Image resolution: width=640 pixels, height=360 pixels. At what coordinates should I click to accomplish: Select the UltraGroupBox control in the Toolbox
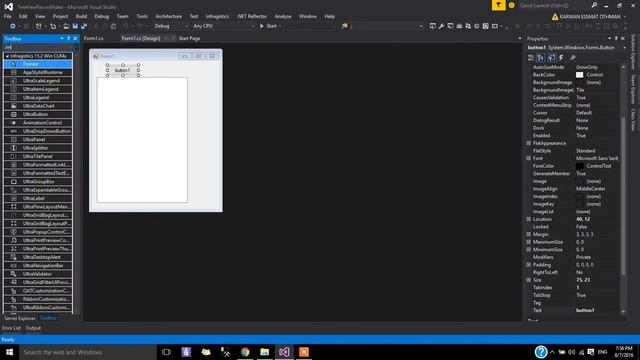[38, 182]
